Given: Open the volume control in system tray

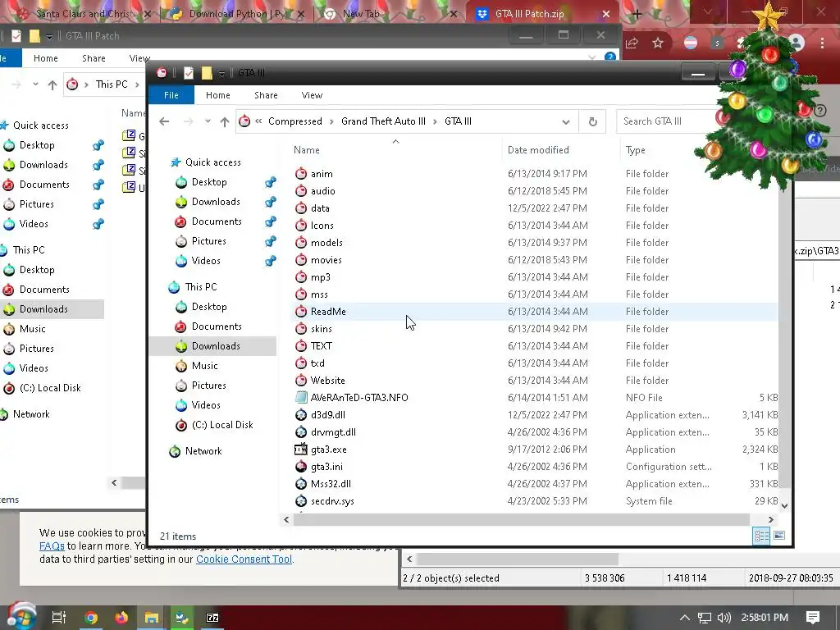Looking at the screenshot, I should (724, 618).
